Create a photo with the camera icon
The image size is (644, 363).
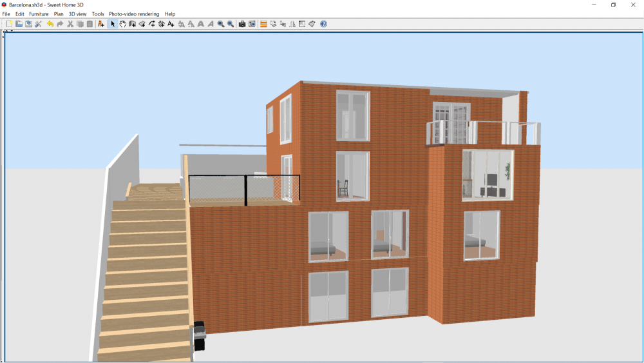pos(242,24)
